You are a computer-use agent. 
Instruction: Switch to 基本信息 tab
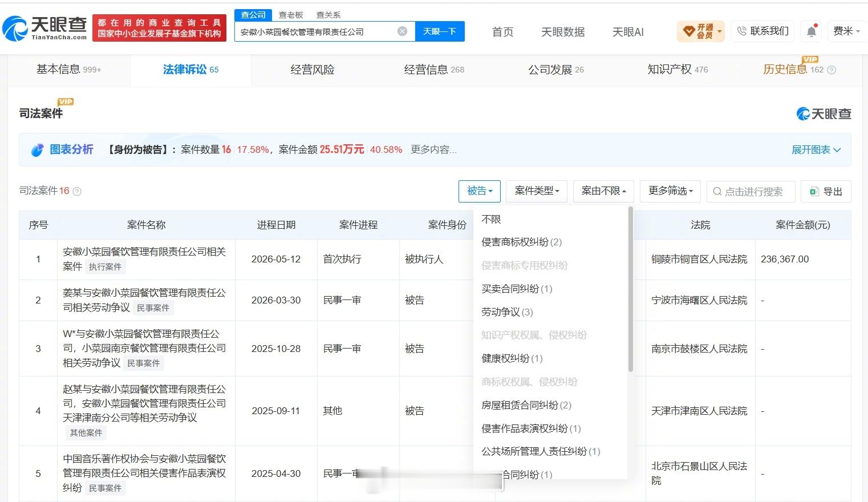click(68, 70)
